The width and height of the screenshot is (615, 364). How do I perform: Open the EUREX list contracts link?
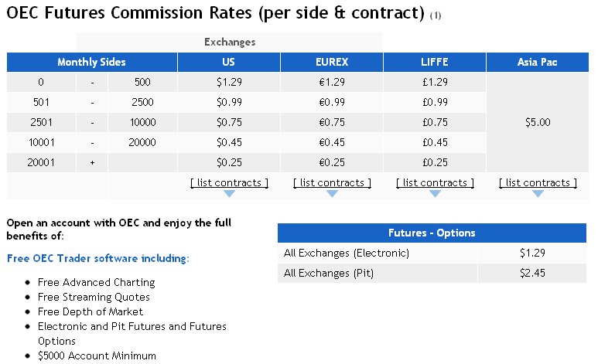(x=332, y=182)
